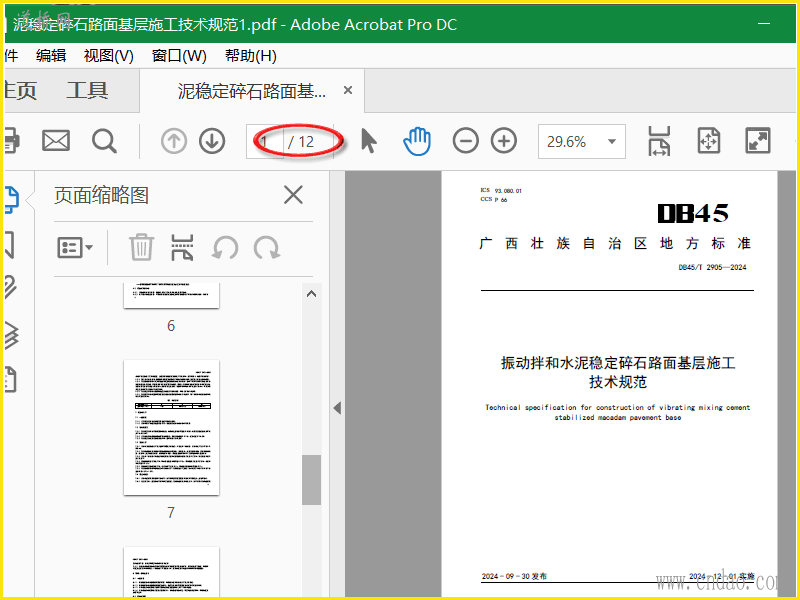Close the page thumbnails panel
The height and width of the screenshot is (600, 800).
(x=293, y=195)
